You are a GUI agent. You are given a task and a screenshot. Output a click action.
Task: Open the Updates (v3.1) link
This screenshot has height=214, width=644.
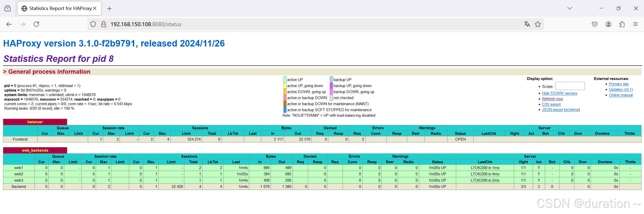621,90
